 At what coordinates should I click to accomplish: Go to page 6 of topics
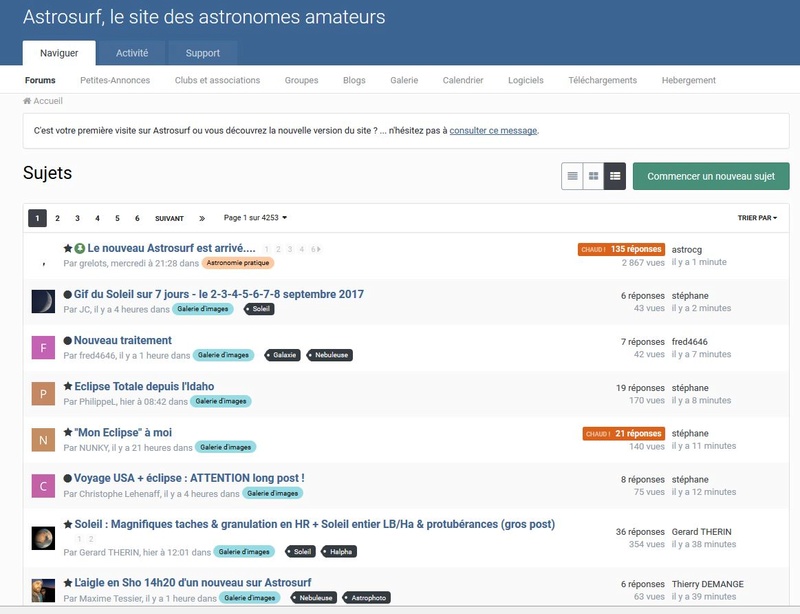(x=137, y=218)
